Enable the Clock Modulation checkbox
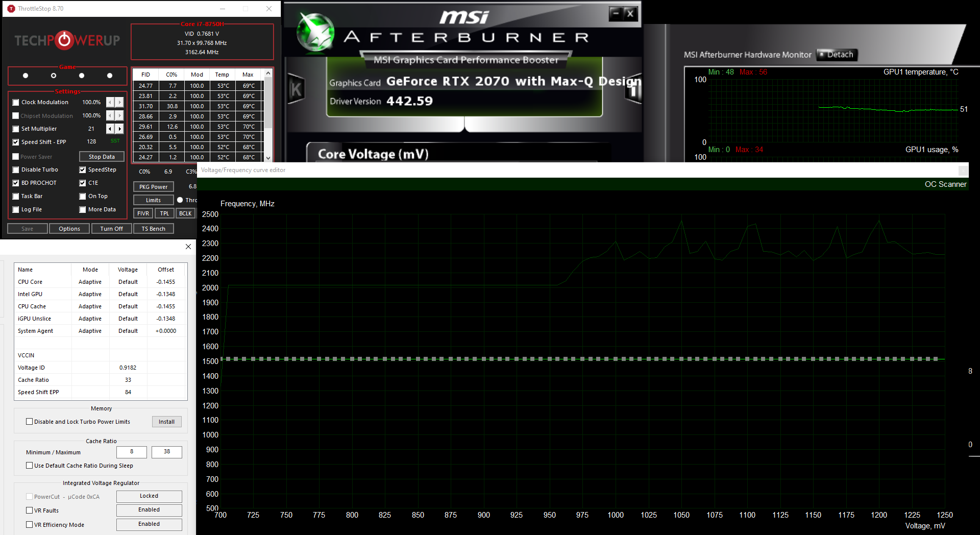980x535 pixels. (16, 102)
